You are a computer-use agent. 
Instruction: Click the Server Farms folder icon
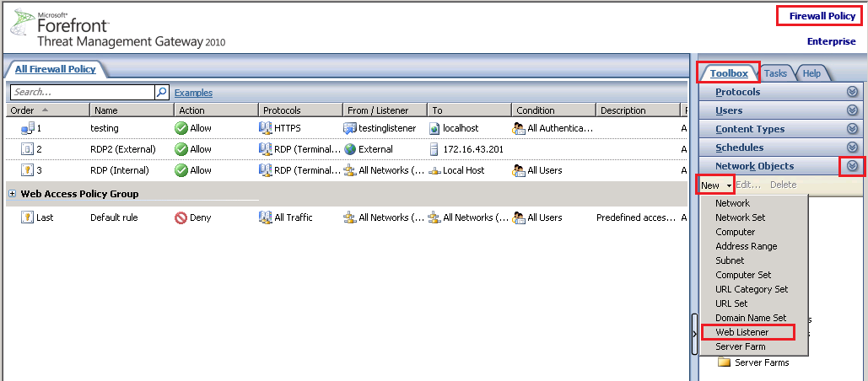[724, 362]
